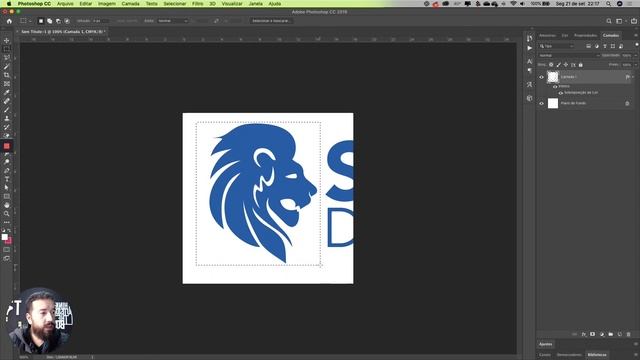Screen dimensions: 640x360
Task: Select the History Brush tool
Action: coord(7,127)
